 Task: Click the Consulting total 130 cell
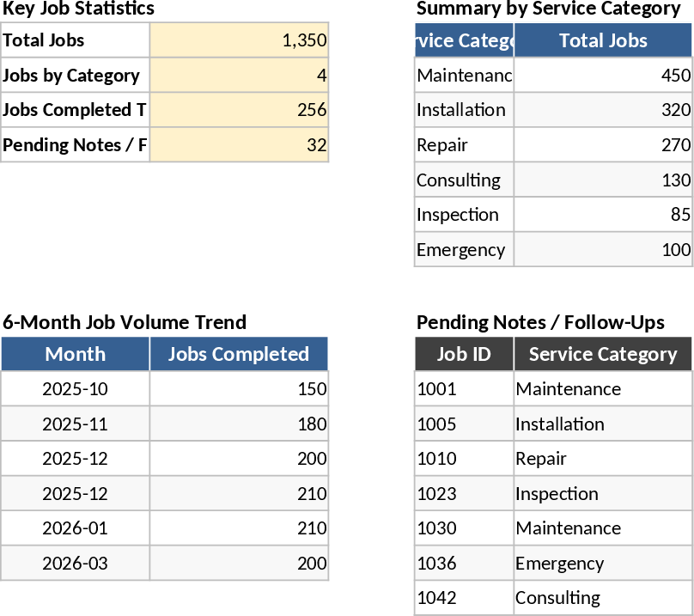click(603, 180)
